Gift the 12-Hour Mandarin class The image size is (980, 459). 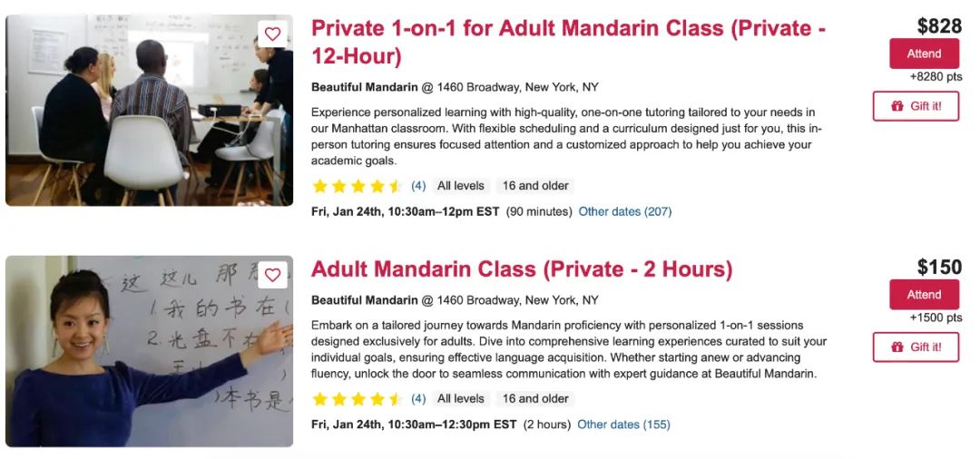coord(916,106)
